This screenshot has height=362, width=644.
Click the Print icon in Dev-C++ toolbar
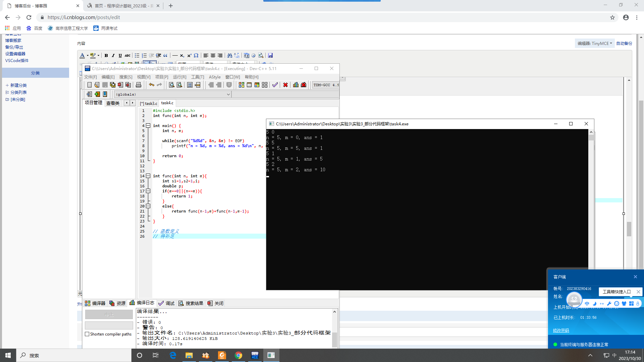coord(139,85)
